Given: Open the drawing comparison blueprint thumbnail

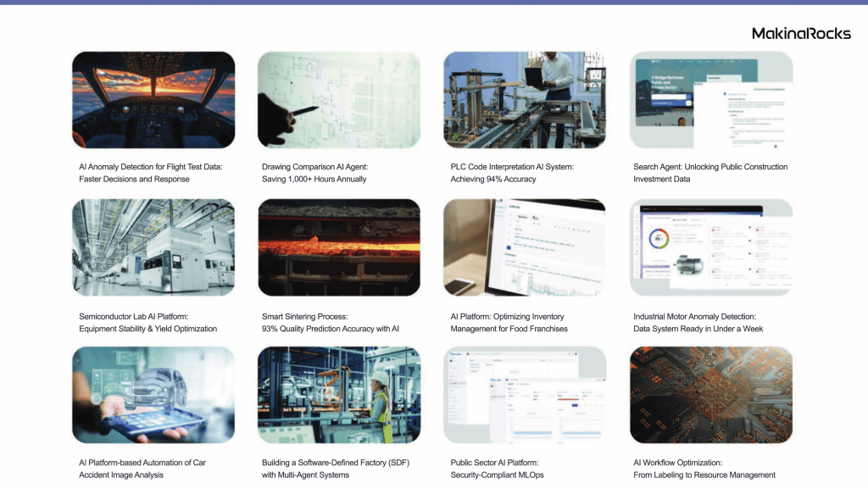Looking at the screenshot, I should point(339,100).
